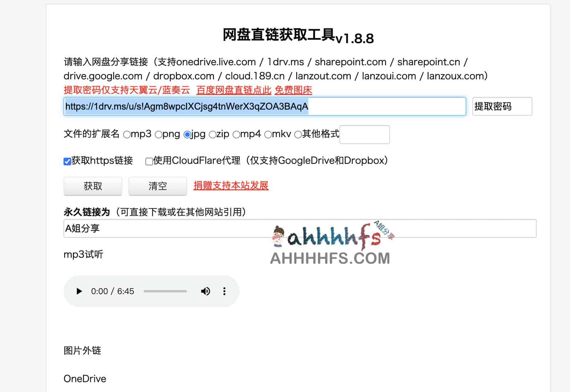The image size is (570, 392).
Task: Open the 免费图床 link
Action: [x=293, y=90]
